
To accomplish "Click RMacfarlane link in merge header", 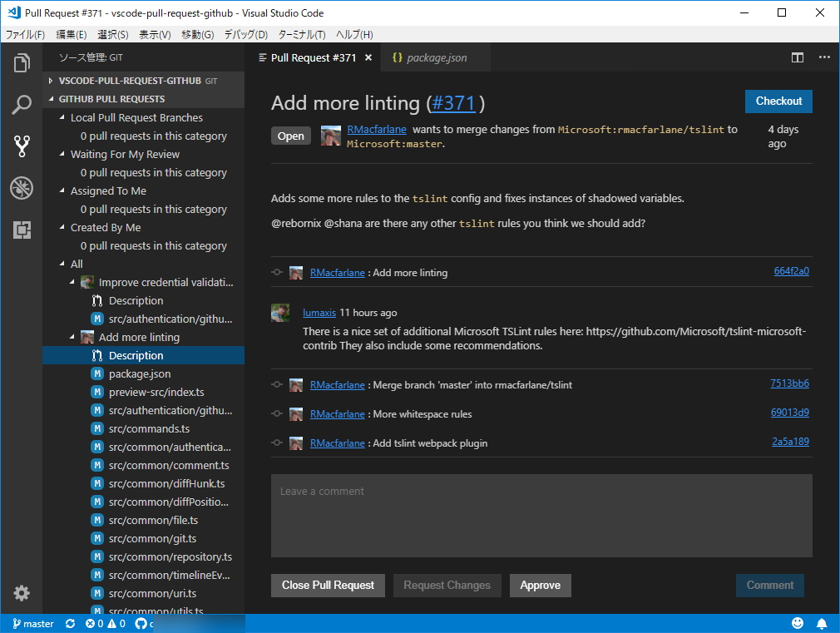I will (x=377, y=129).
